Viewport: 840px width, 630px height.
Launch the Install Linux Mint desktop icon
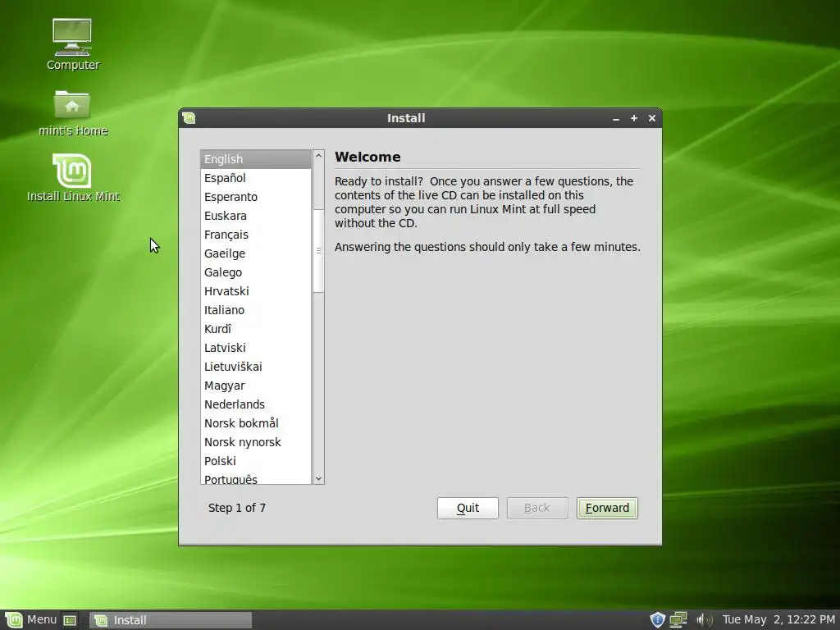click(x=73, y=178)
